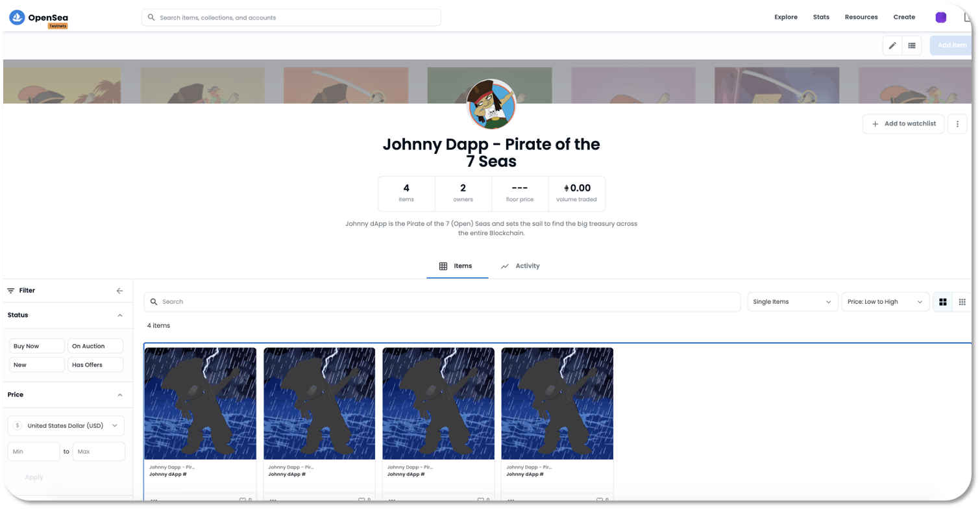Open the Stats menu
The image size is (980, 509).
pyautogui.click(x=821, y=18)
